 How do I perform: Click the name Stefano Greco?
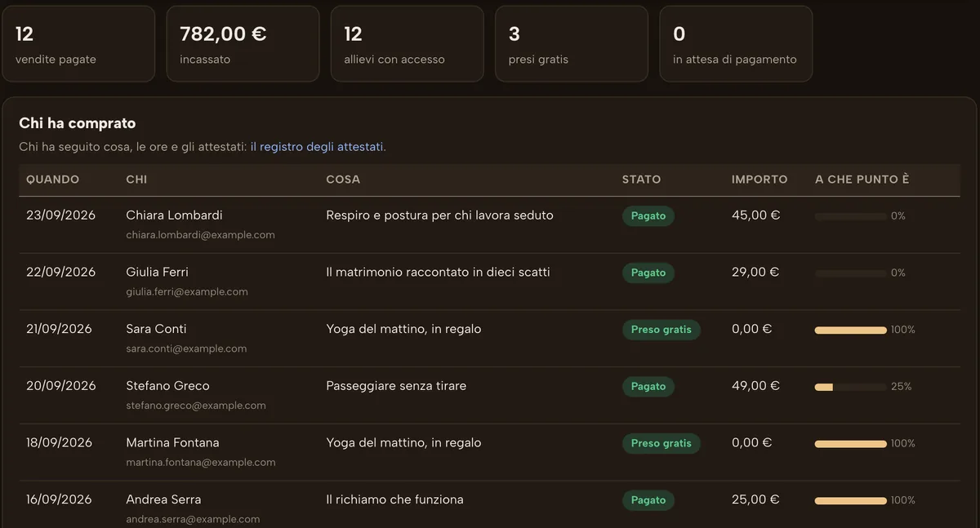167,386
